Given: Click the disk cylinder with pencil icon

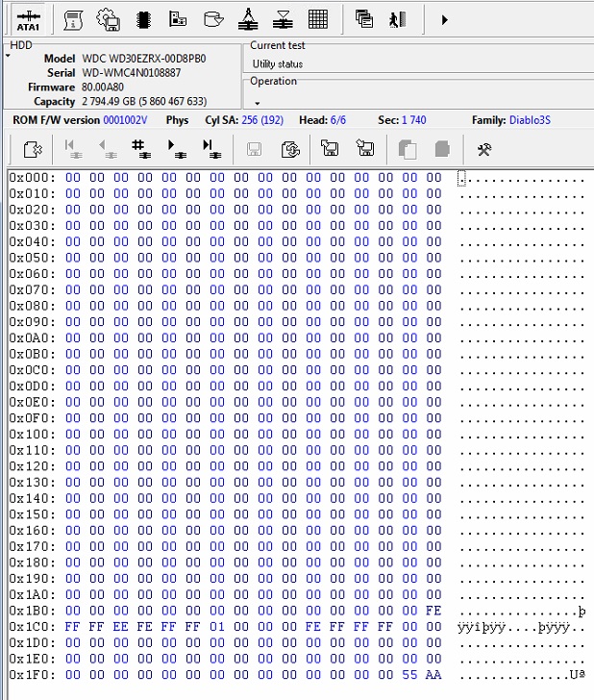Looking at the screenshot, I should tap(212, 19).
